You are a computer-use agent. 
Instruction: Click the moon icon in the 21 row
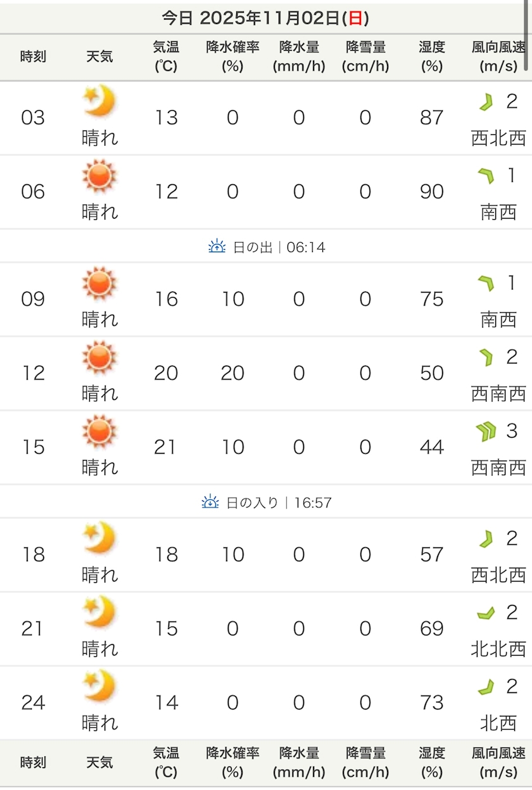(x=99, y=613)
